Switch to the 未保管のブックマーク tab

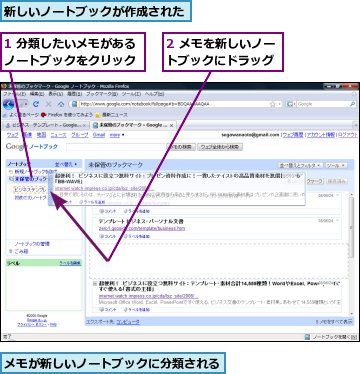pyautogui.click(x=133, y=125)
